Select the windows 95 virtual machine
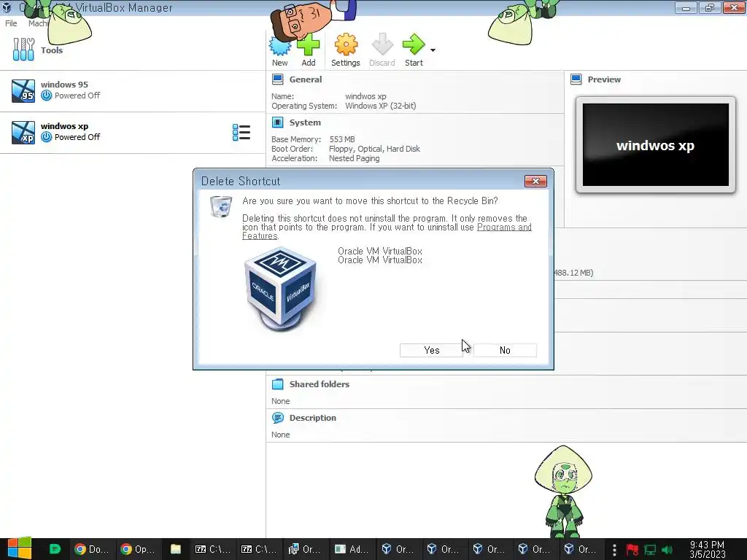Image resolution: width=747 pixels, height=560 pixels. [x=133, y=90]
